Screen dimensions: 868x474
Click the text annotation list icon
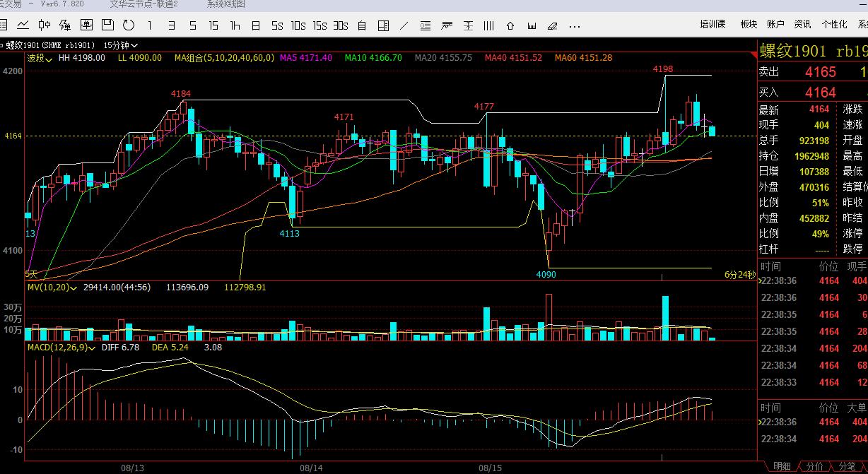coord(426,25)
